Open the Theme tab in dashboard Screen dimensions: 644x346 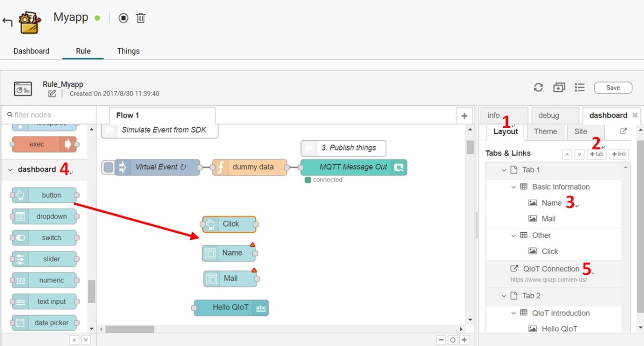click(x=545, y=132)
